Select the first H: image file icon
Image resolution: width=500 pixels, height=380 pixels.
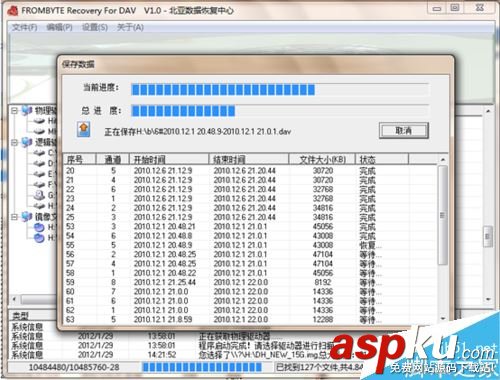coord(39,227)
